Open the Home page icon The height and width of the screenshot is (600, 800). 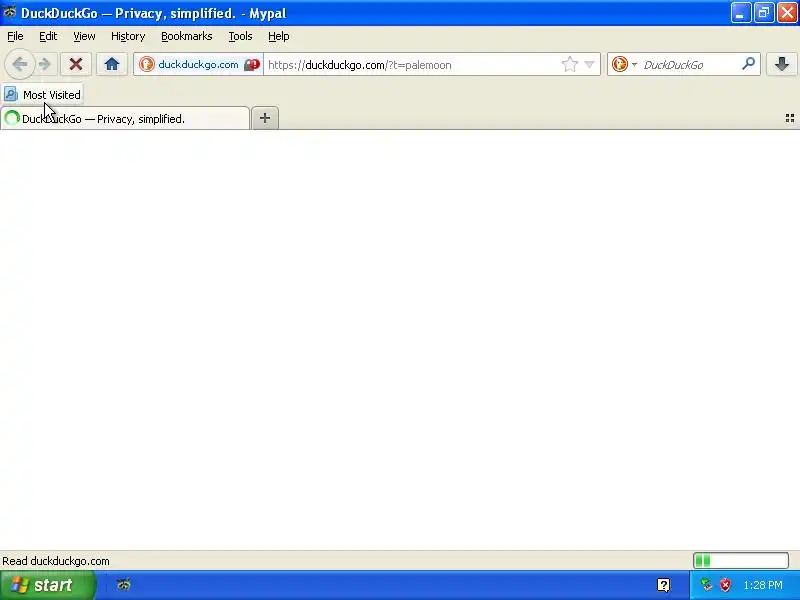coord(112,64)
